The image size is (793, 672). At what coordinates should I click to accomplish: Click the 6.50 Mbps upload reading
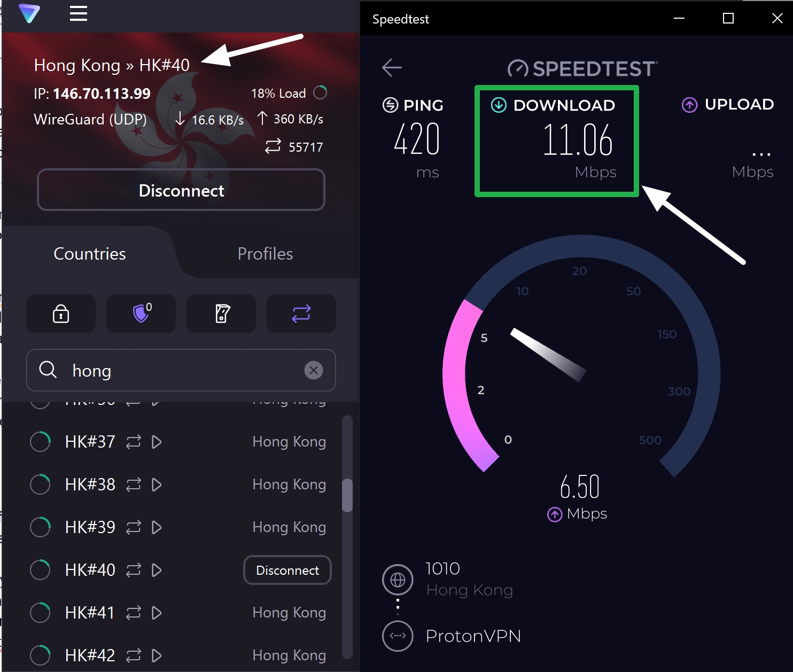click(x=580, y=487)
